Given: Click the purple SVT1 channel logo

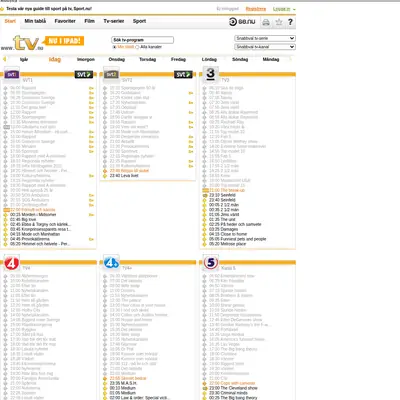Looking at the screenshot, I should [x=12, y=74].
